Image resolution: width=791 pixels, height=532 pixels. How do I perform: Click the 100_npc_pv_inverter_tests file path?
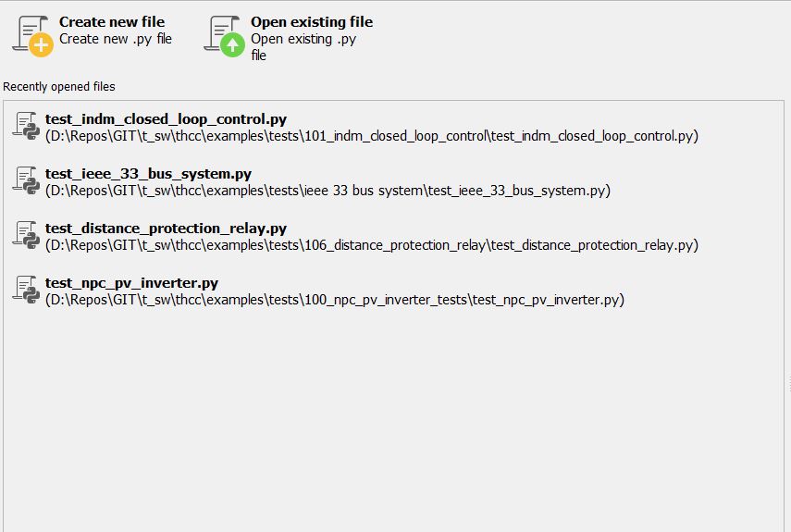[x=334, y=300]
